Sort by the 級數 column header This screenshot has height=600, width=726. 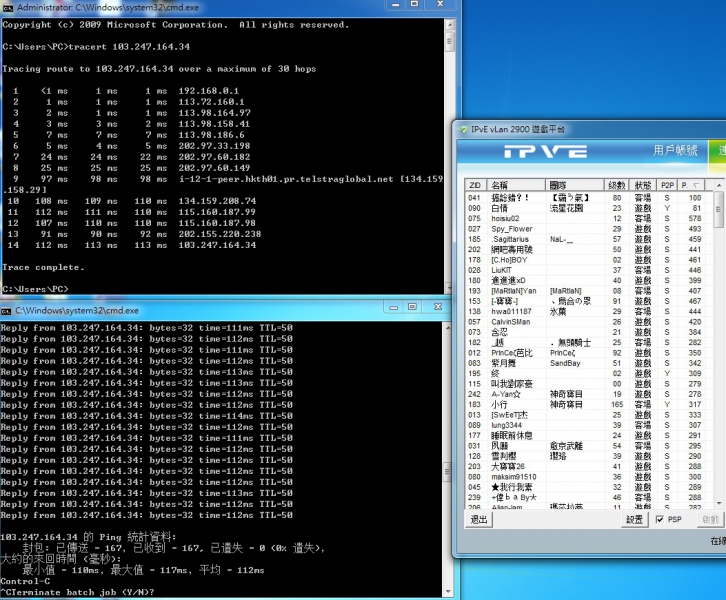617,186
